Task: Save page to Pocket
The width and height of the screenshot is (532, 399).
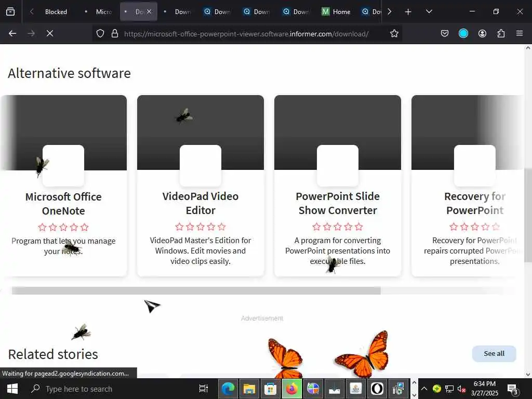Action: pos(445,33)
